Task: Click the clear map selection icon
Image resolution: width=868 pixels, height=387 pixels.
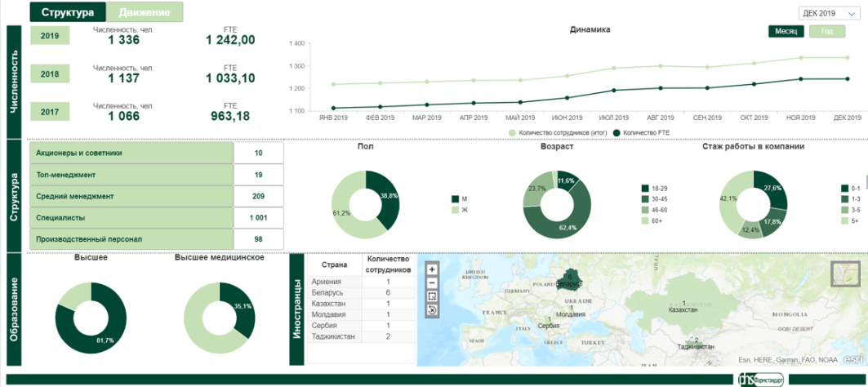Action: [x=432, y=310]
